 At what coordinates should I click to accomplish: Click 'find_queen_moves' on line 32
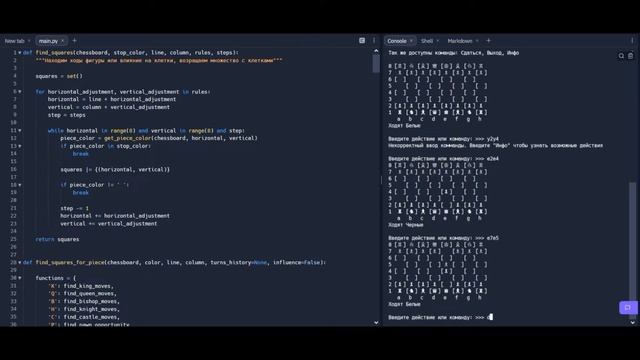tap(90, 294)
